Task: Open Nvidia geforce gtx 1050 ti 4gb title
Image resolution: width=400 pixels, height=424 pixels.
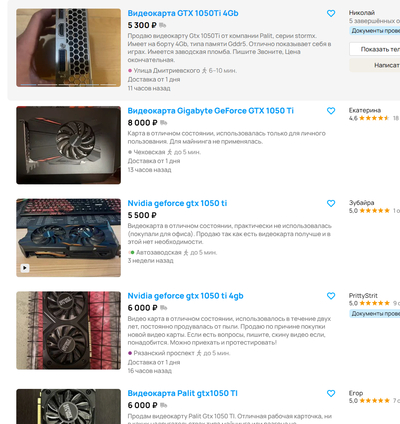Action: pyautogui.click(x=186, y=296)
